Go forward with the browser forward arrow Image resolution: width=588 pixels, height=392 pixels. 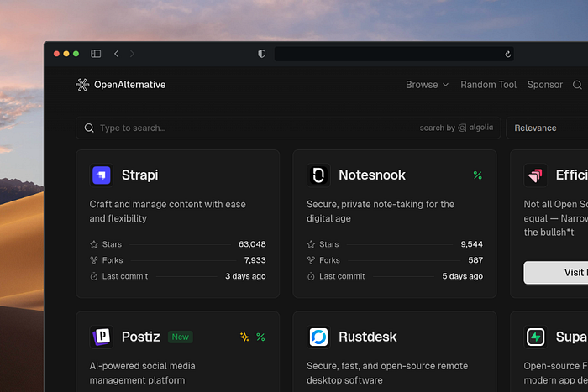coord(132,54)
